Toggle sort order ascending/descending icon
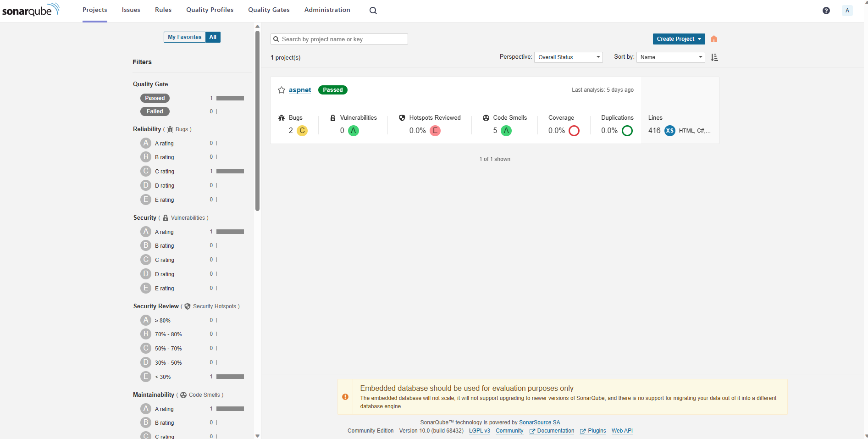868x439 pixels. click(714, 57)
